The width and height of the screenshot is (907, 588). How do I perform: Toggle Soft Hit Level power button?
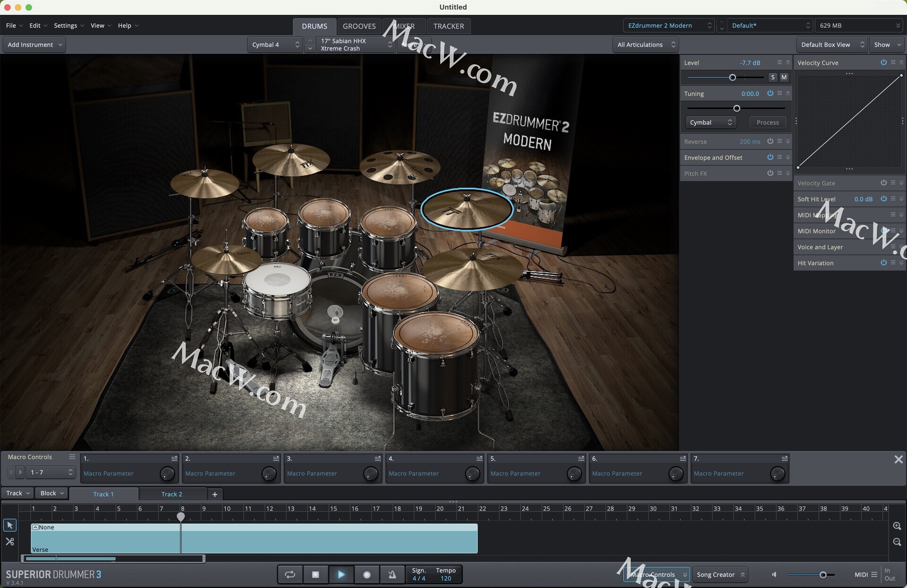click(x=883, y=198)
